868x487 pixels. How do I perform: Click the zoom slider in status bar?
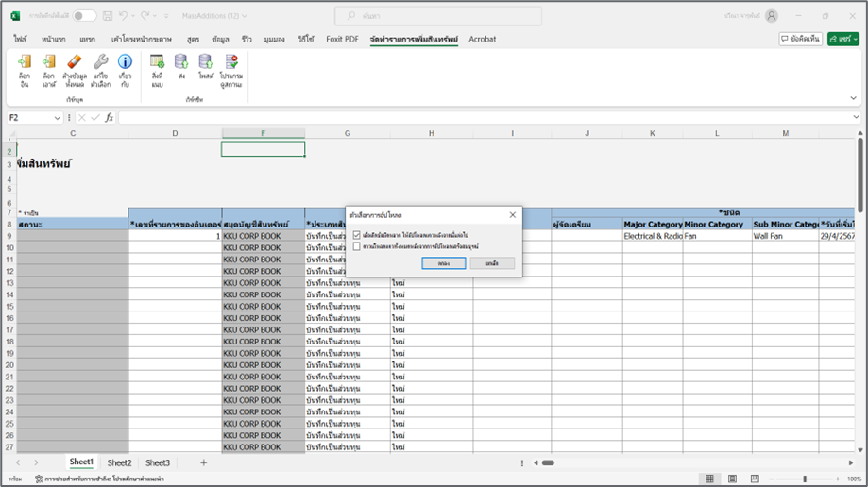[804, 479]
